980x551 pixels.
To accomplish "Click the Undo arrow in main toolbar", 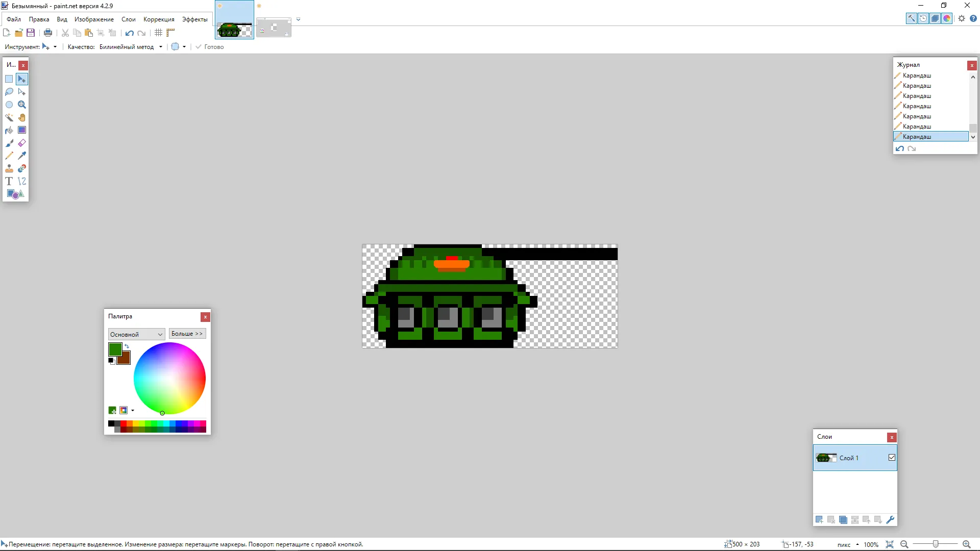I will pyautogui.click(x=130, y=33).
